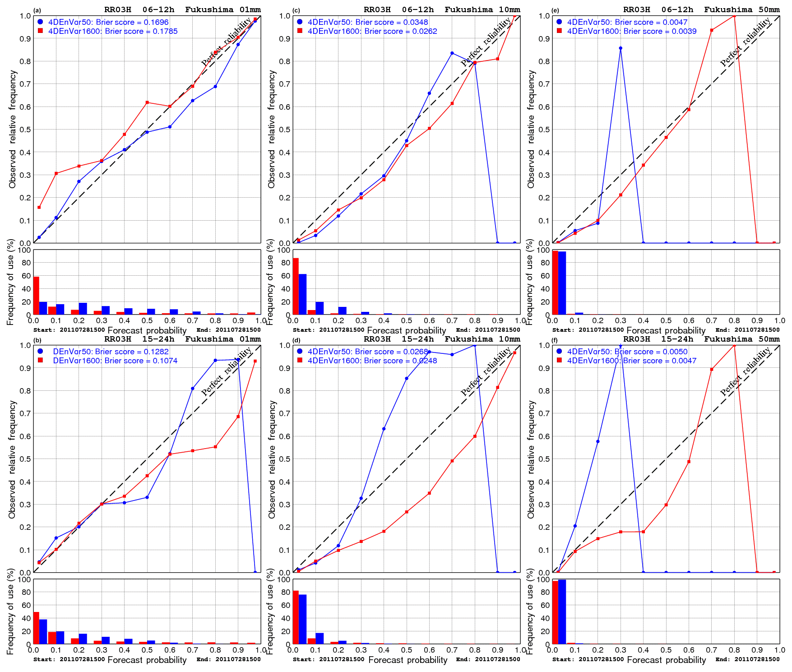Click the tallest red histogram bar in panel (a)
Image resolution: width=792 pixels, height=672 pixels.
coord(36,296)
